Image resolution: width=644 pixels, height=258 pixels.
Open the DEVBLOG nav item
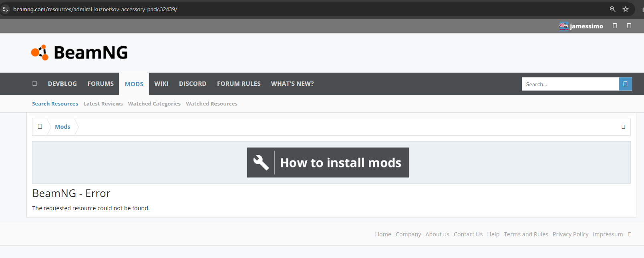[62, 84]
